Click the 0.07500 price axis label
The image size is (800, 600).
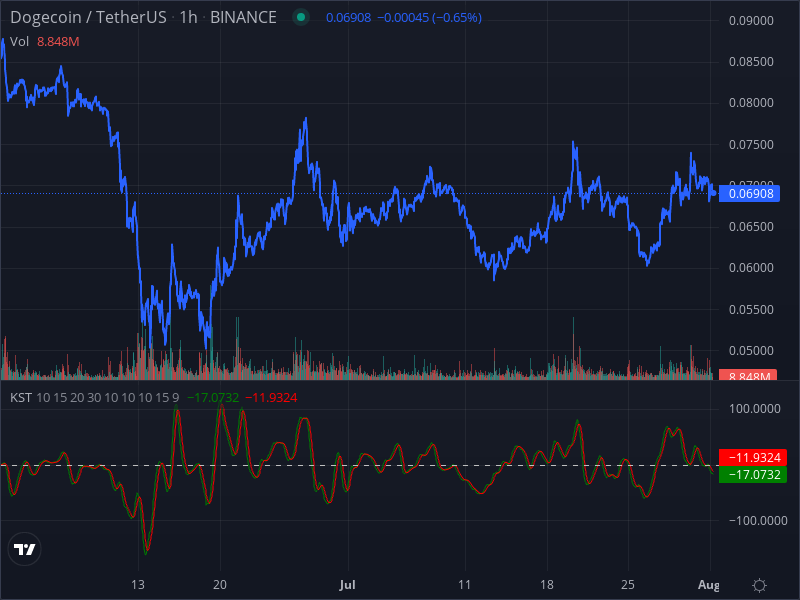[x=751, y=144]
